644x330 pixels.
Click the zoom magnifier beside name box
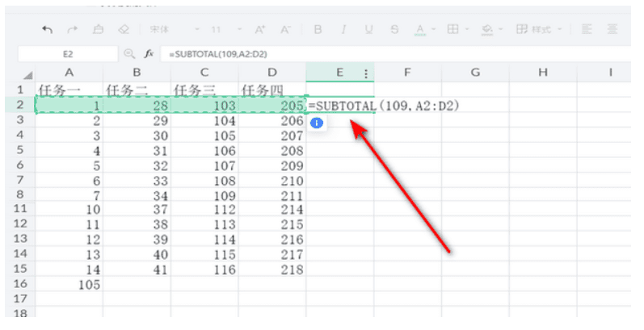click(x=129, y=52)
